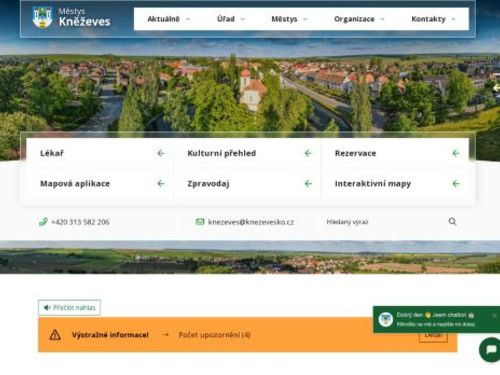This screenshot has width=500, height=375.
Task: Click the arrow icon next to Interaktivní mapy
Action: (x=456, y=184)
